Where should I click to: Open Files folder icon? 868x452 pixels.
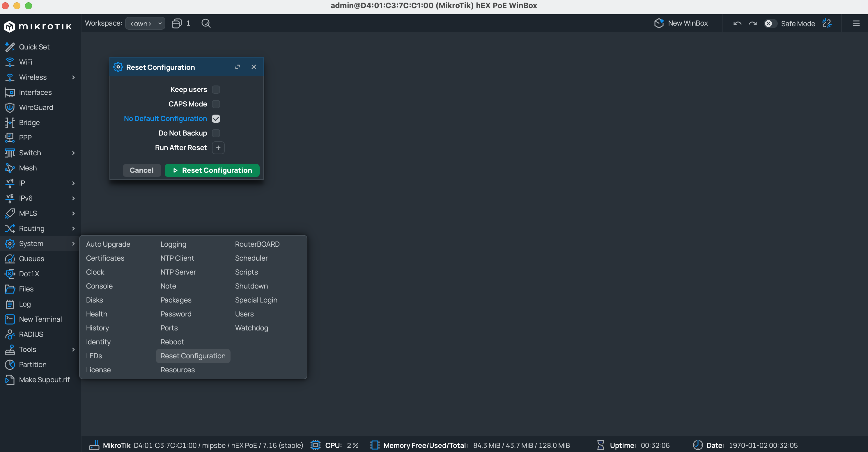click(x=10, y=289)
